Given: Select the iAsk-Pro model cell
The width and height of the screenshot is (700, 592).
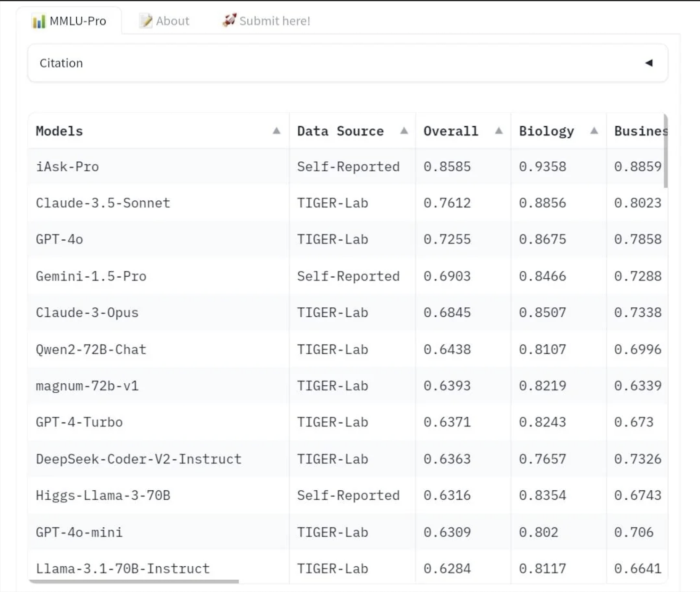Looking at the screenshot, I should point(67,167).
